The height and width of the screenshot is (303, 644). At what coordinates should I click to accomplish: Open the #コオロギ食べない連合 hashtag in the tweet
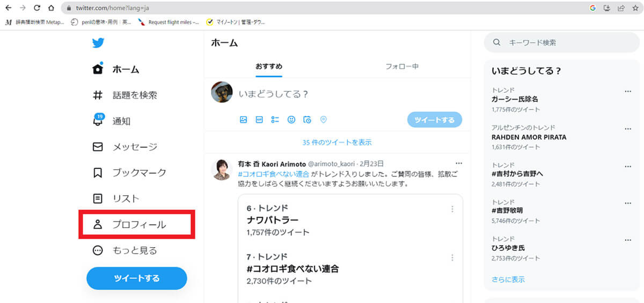click(x=273, y=174)
